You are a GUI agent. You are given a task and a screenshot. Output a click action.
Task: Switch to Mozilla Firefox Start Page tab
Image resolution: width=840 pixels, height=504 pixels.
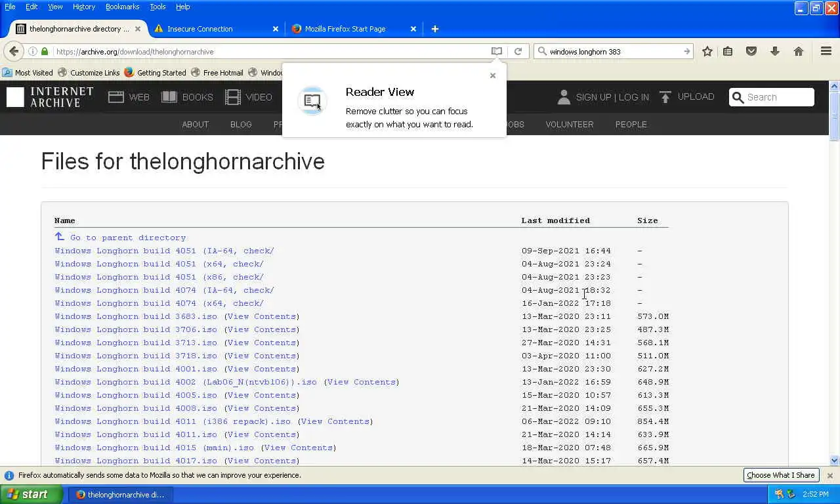point(353,29)
